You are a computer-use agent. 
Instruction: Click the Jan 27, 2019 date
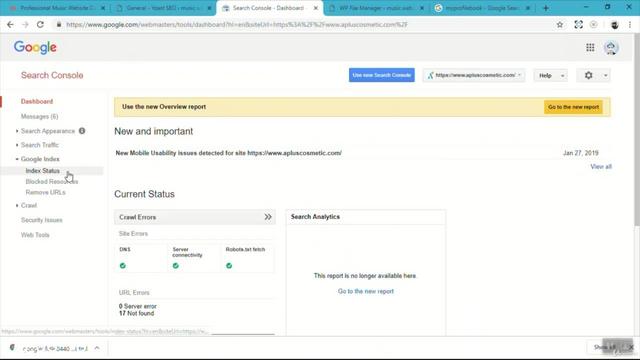pos(580,153)
